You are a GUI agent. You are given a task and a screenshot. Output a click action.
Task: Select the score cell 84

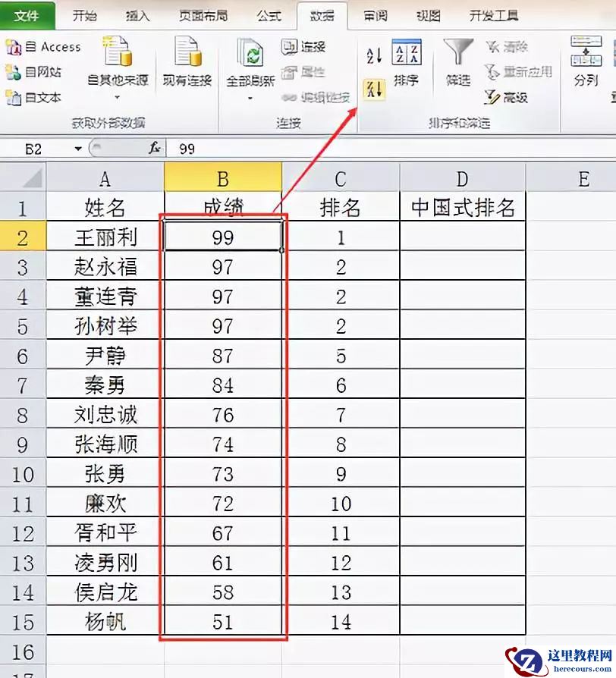[x=223, y=384]
